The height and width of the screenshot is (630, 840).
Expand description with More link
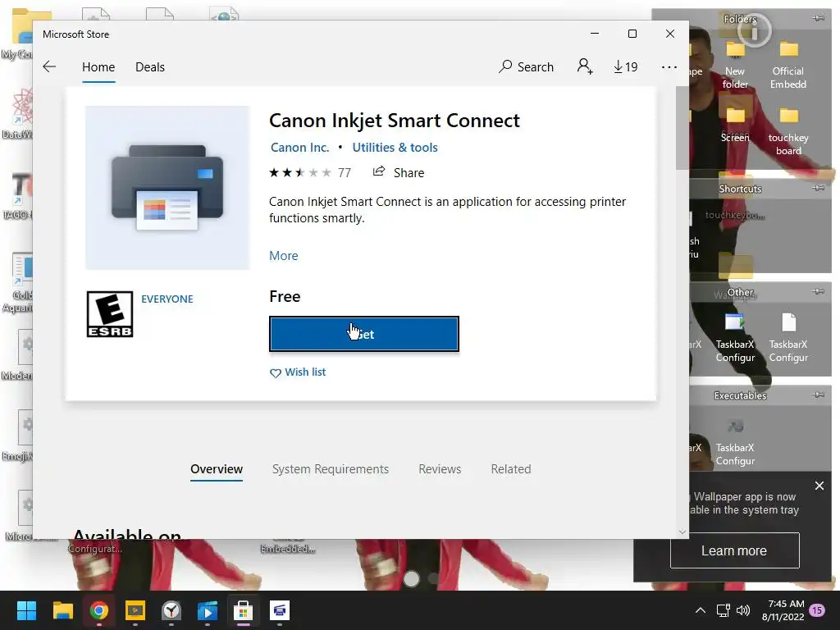283,256
